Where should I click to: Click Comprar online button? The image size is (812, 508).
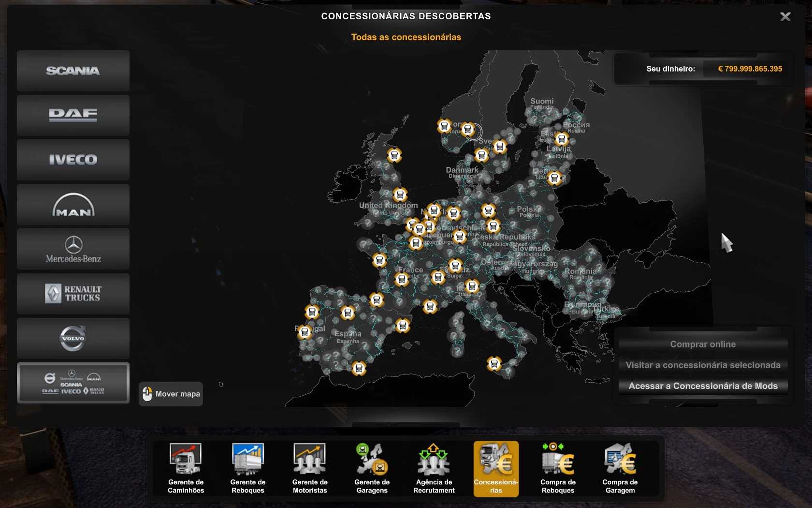tap(703, 344)
